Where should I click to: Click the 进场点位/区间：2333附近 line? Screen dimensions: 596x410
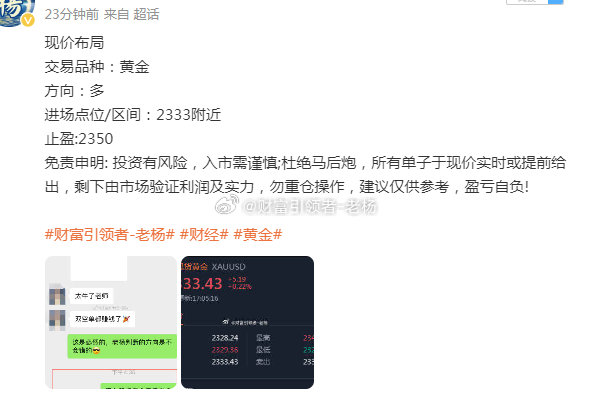point(133,115)
